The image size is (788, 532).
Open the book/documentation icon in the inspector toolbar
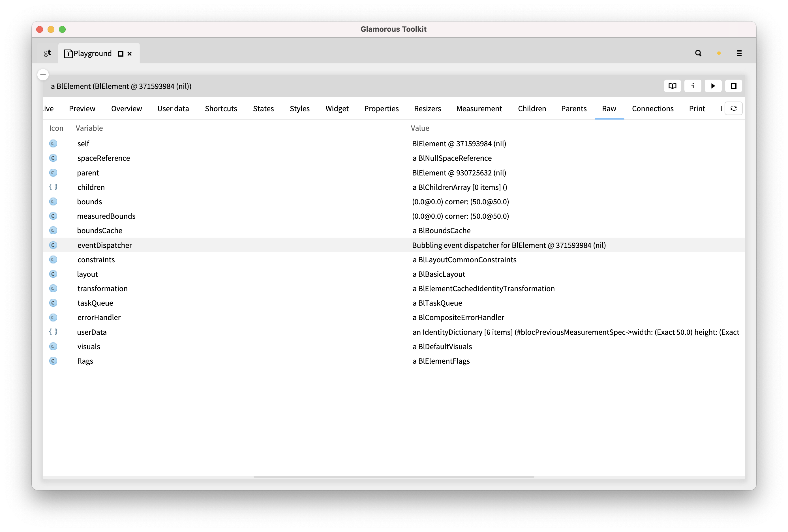click(673, 86)
